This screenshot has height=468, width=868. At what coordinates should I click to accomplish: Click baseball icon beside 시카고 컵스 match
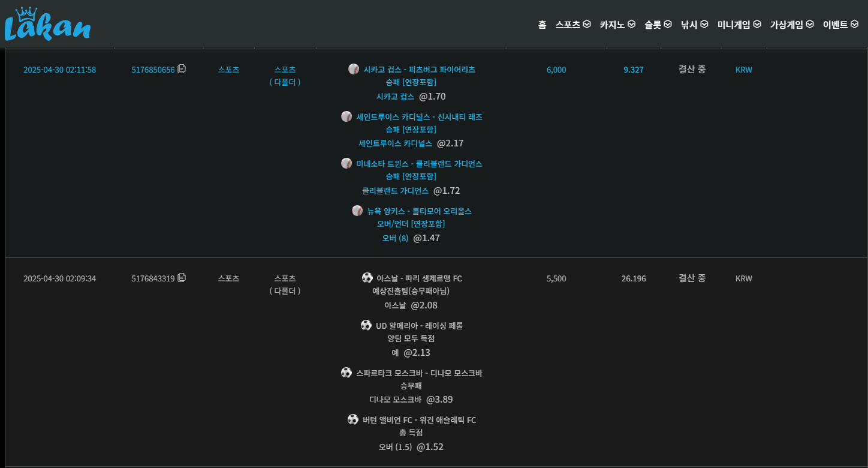point(354,69)
